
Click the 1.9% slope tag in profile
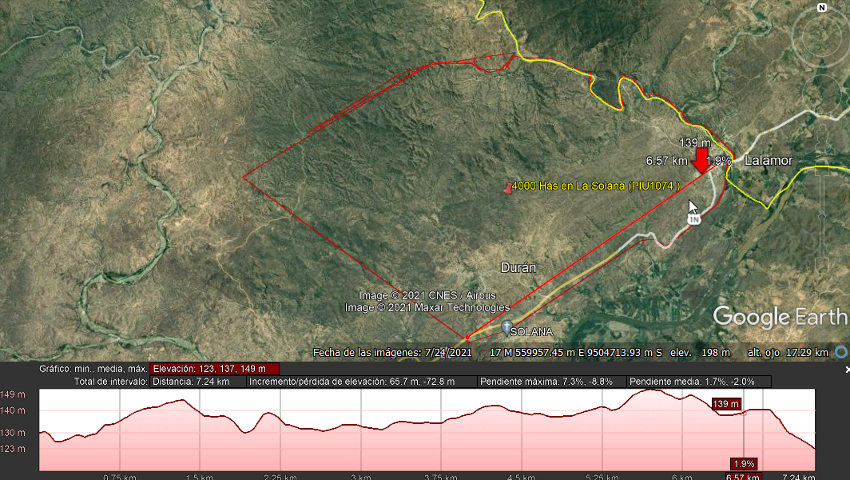[x=743, y=464]
